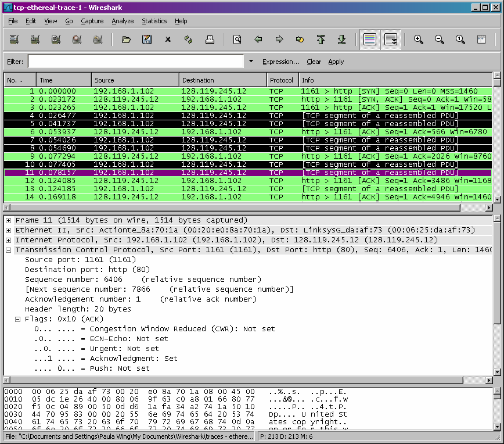504x444 pixels.
Task: Sort by the Info column header
Action: pyautogui.click(x=395, y=80)
